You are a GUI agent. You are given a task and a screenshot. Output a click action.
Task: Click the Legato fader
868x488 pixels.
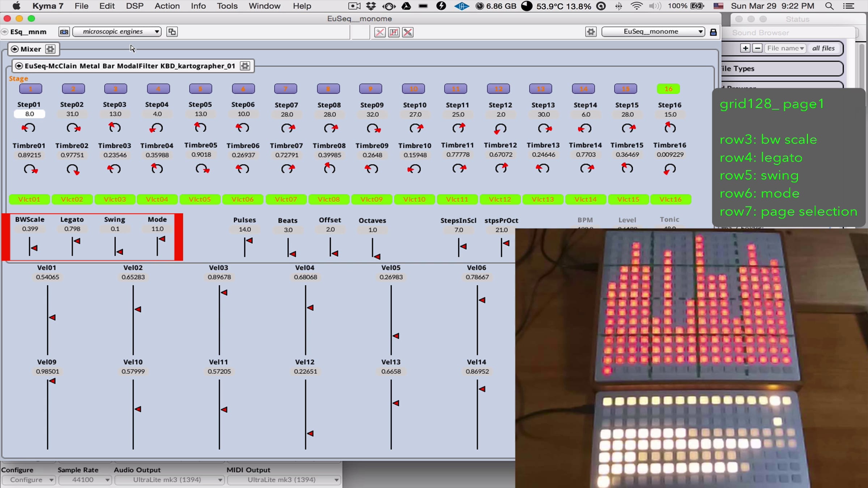tap(73, 247)
